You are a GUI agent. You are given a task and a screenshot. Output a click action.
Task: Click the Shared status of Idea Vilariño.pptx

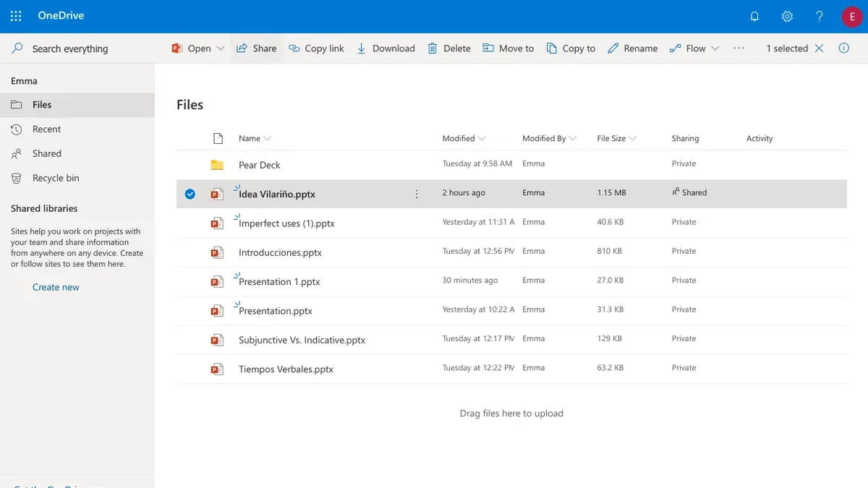[689, 193]
